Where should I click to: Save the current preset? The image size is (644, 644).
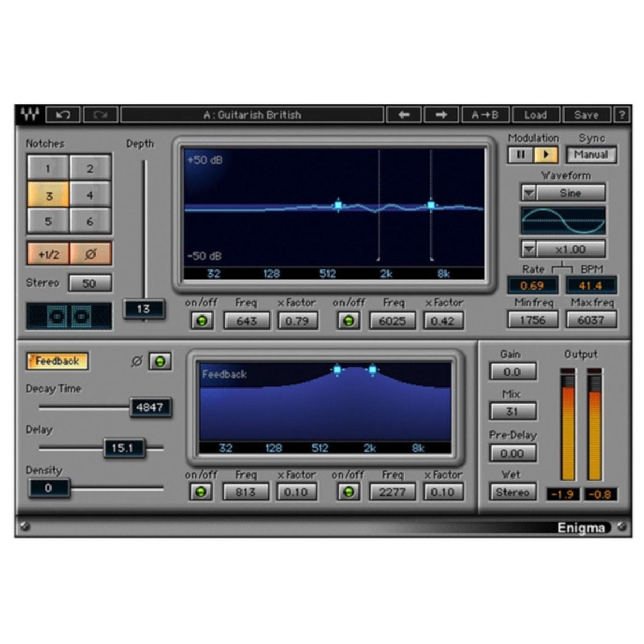[586, 115]
